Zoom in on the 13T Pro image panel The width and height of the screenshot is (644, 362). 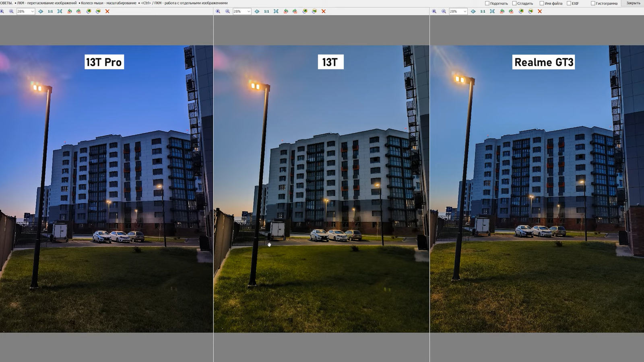(2, 11)
